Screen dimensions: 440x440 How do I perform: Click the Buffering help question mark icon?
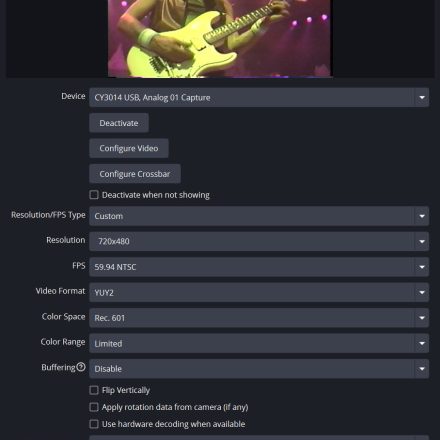pos(81,367)
